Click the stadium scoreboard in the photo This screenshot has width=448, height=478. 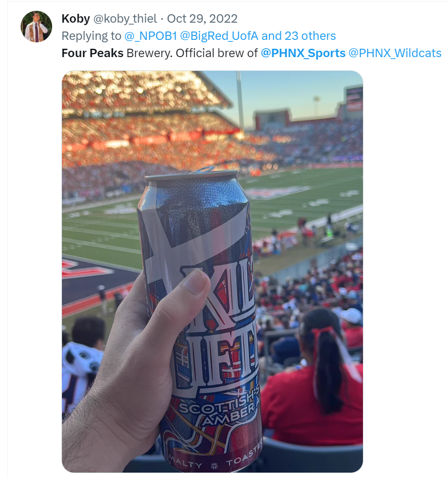pos(354,99)
